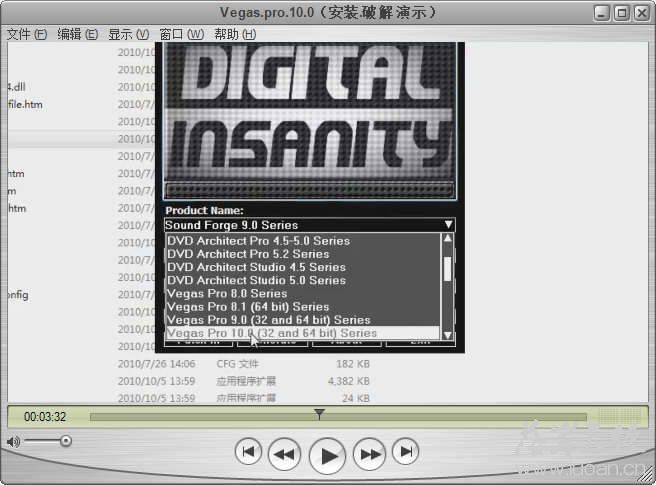The image size is (656, 485).
Task: Select DVD Architect Pro 4.5-5.0 Series
Action: (x=303, y=241)
